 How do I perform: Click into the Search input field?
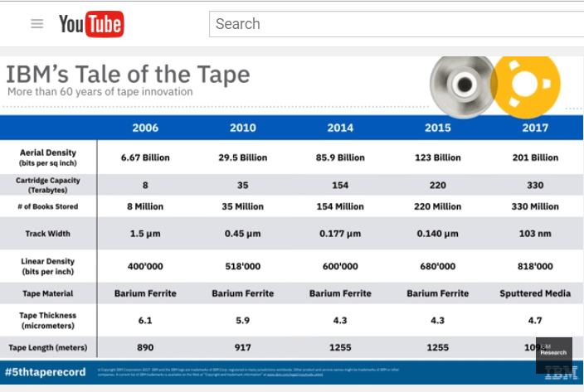(x=390, y=24)
